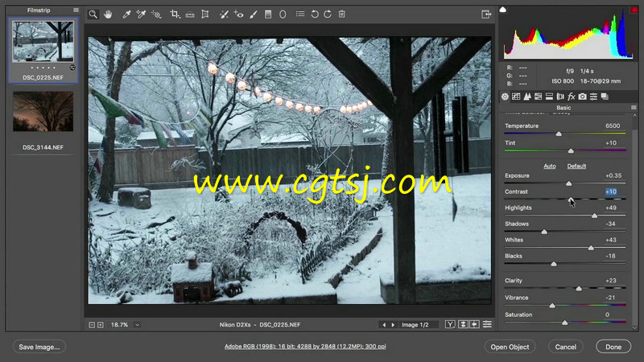Click the Contrast value field +10

(611, 191)
